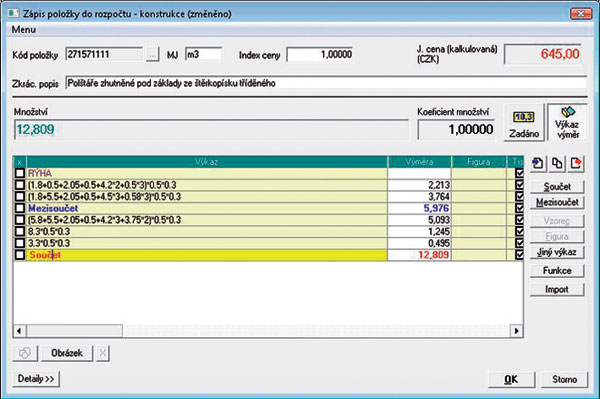
Task: Expand the Detaily >> section
Action: (x=36, y=379)
